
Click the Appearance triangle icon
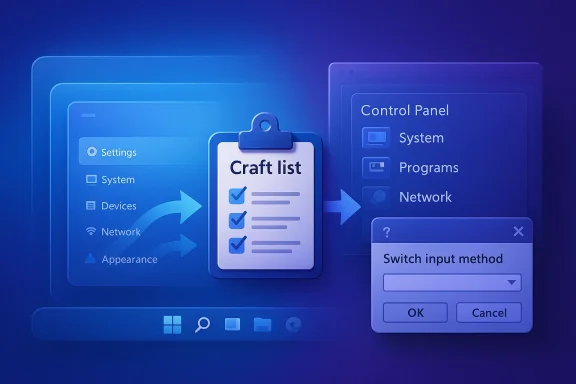click(90, 259)
